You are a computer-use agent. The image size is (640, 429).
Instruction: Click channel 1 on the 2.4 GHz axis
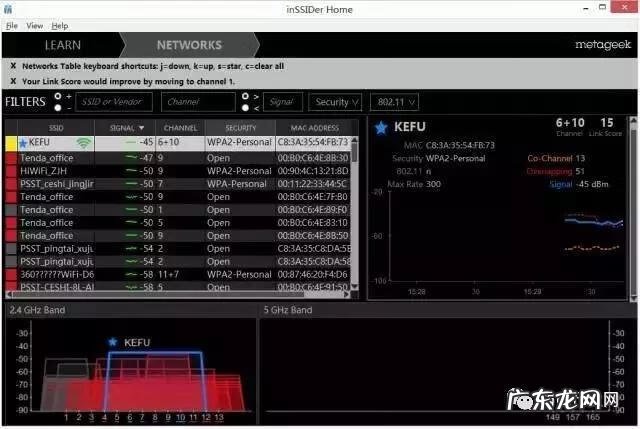tap(66, 417)
